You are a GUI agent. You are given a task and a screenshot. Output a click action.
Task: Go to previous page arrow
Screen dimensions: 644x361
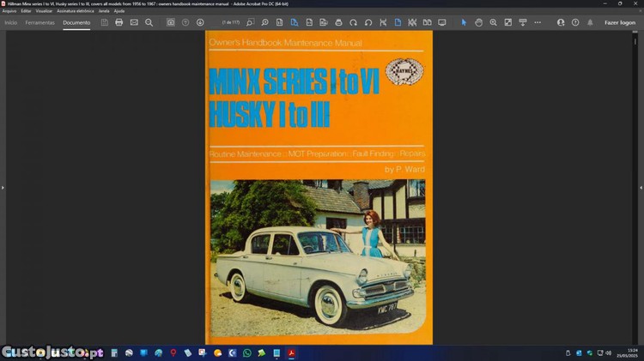[185, 22]
